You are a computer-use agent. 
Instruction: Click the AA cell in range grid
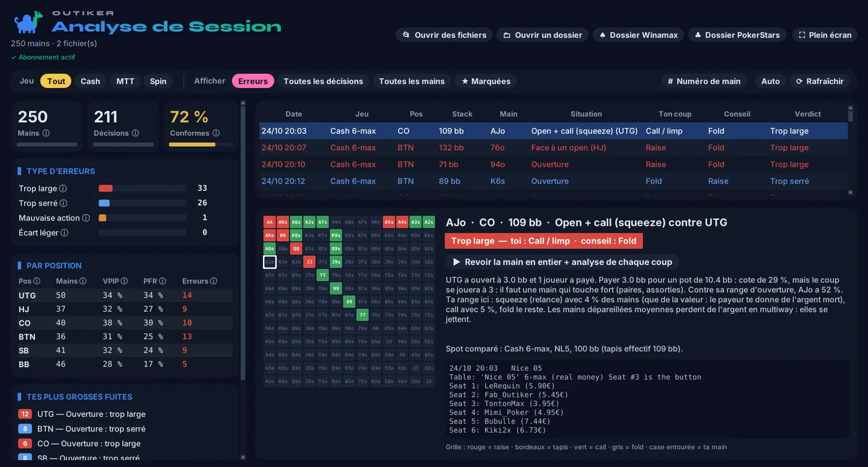[x=269, y=222]
